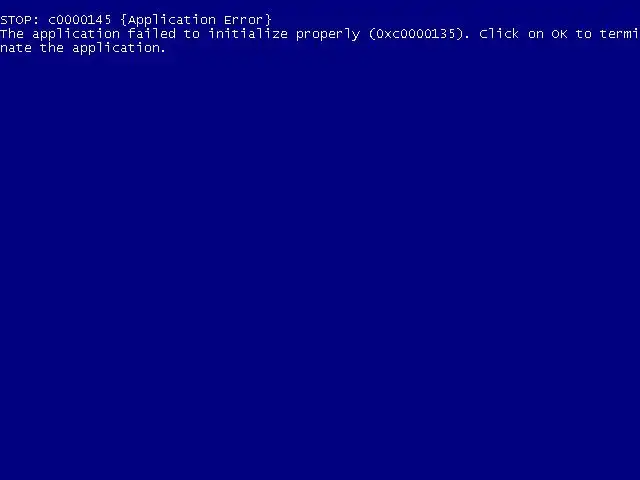Click the word to before termi
The width and height of the screenshot is (640, 480).
[x=584, y=34]
